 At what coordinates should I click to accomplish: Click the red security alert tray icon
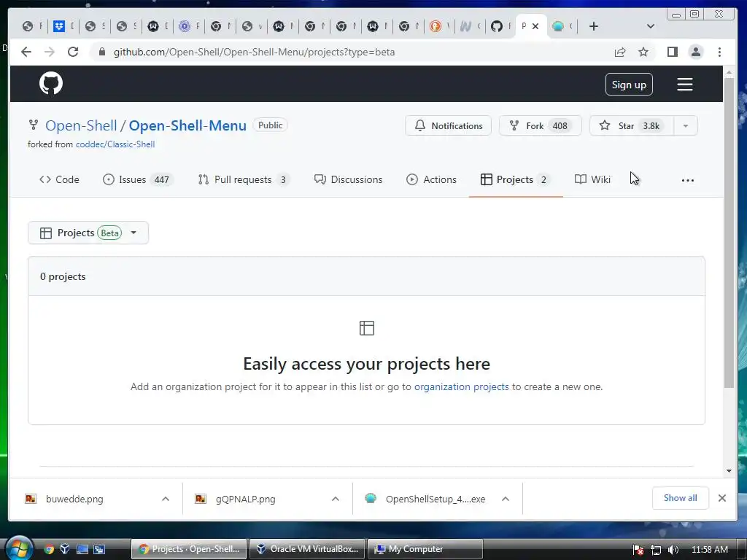[638, 550]
